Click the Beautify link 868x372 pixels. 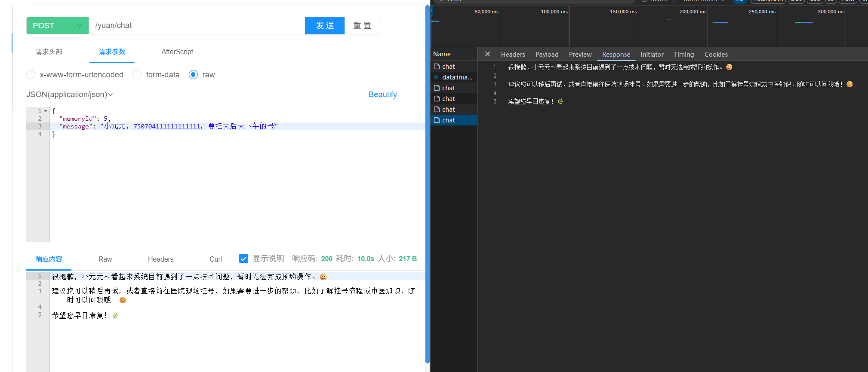click(x=382, y=95)
